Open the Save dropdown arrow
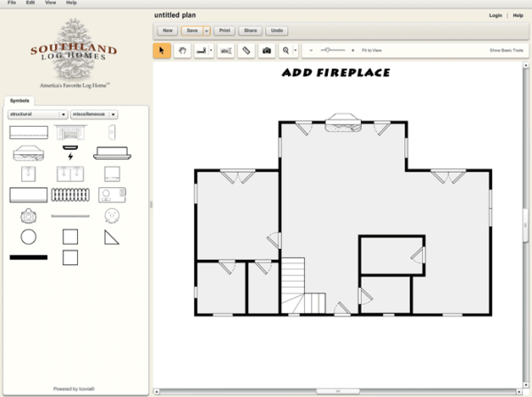Image resolution: width=532 pixels, height=397 pixels. click(207, 31)
